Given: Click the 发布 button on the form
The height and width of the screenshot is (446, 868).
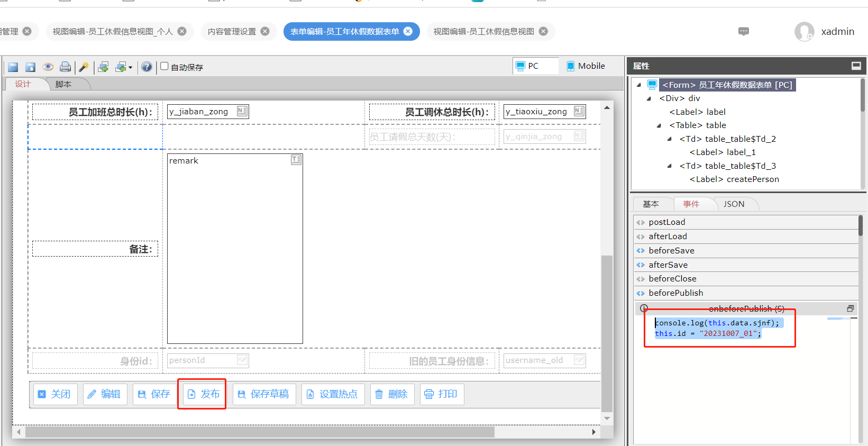Looking at the screenshot, I should 204,394.
